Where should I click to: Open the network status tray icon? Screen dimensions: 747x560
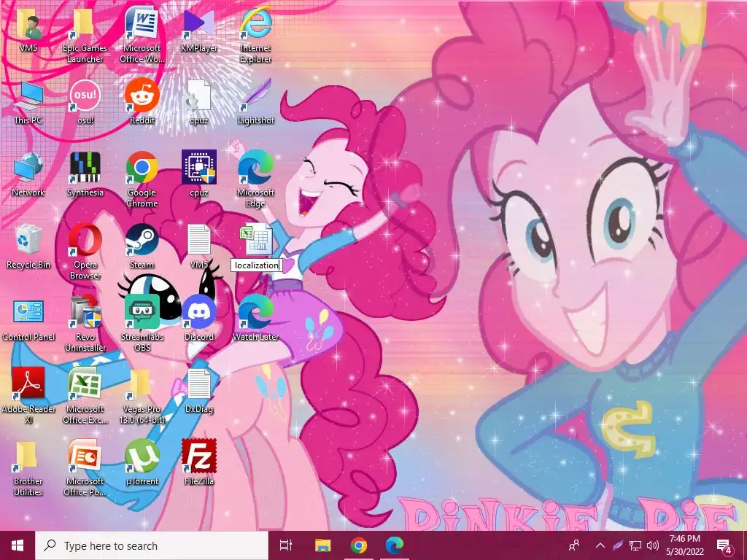(635, 545)
